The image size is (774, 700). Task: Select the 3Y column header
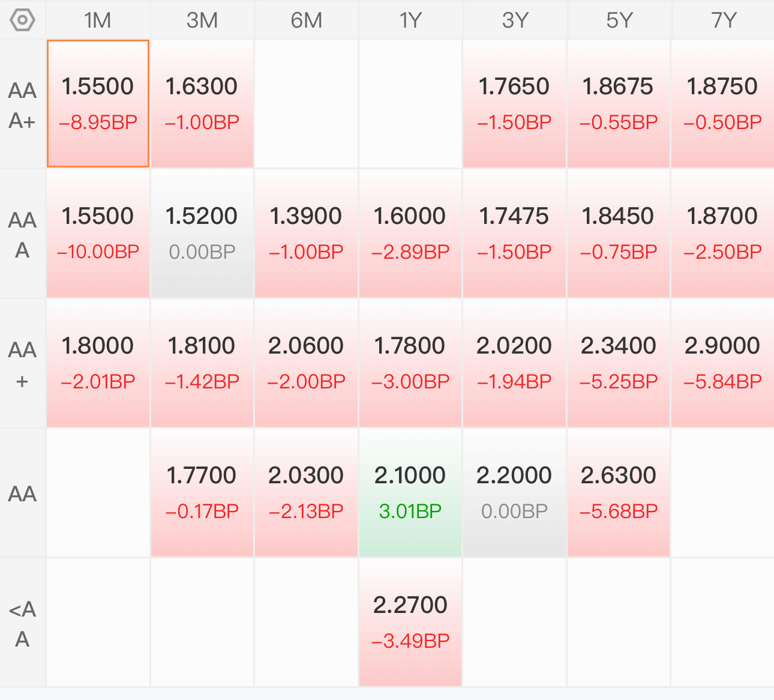pyautogui.click(x=515, y=20)
